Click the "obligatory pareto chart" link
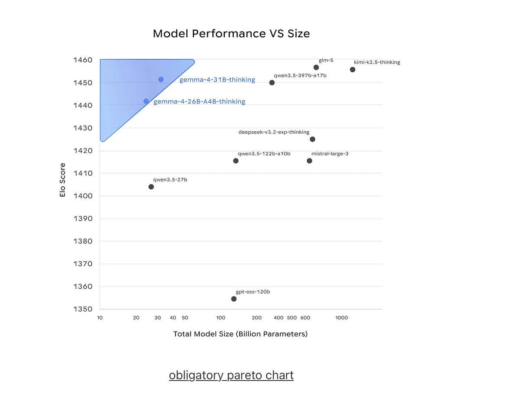The height and width of the screenshot is (400, 532). (231, 375)
